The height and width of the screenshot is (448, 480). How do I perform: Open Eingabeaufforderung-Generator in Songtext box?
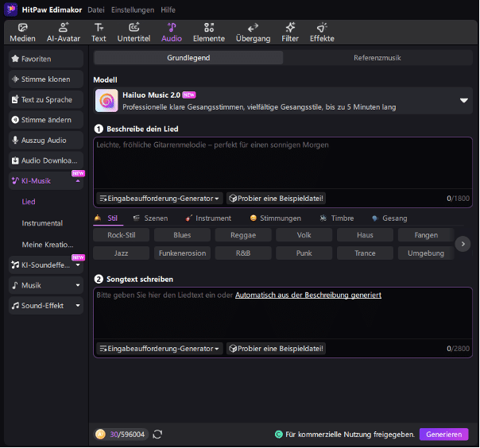159,349
